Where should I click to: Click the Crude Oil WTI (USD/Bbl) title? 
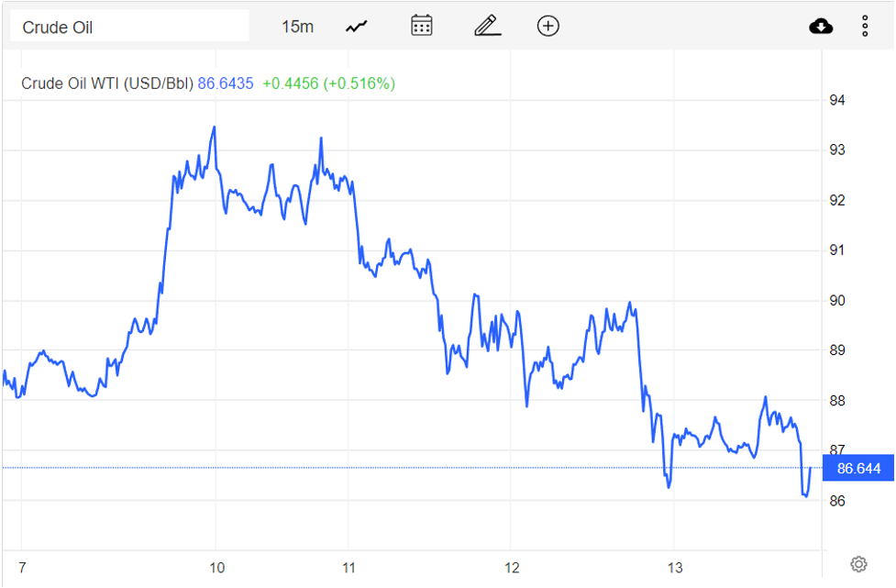pos(107,83)
